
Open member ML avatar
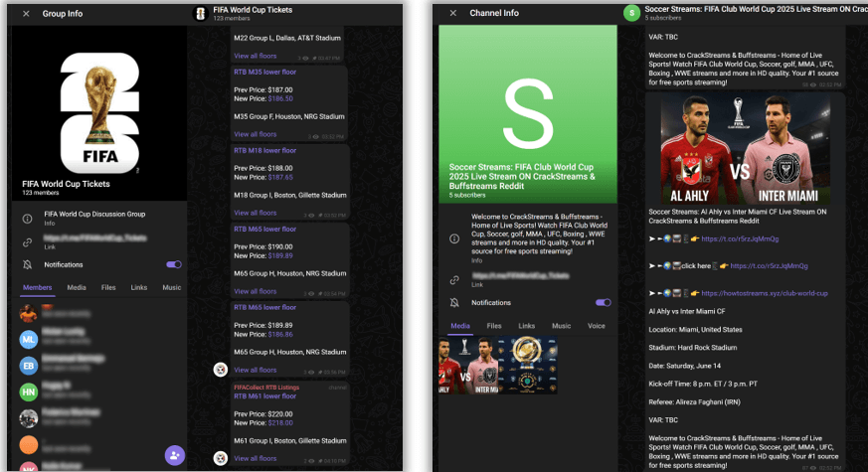coord(29,339)
